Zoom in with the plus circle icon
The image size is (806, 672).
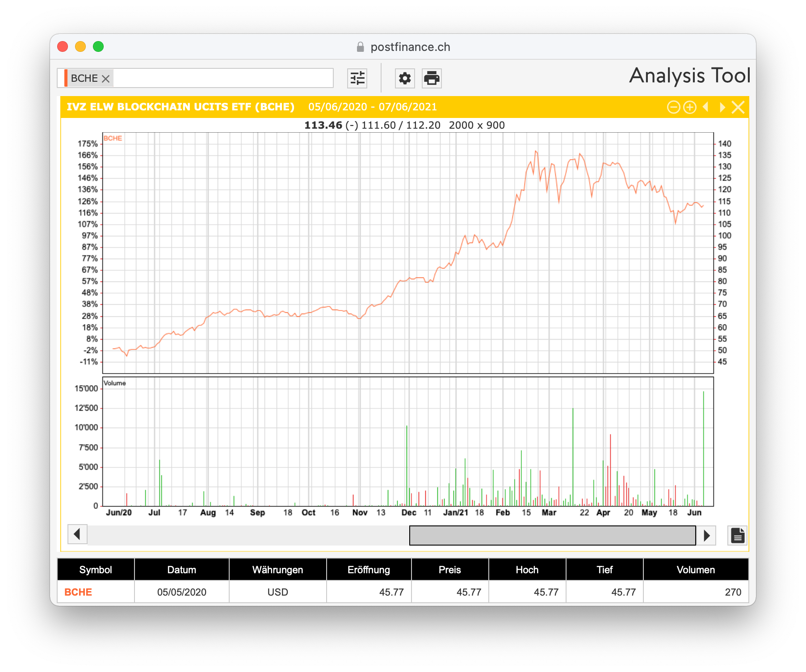coord(690,107)
